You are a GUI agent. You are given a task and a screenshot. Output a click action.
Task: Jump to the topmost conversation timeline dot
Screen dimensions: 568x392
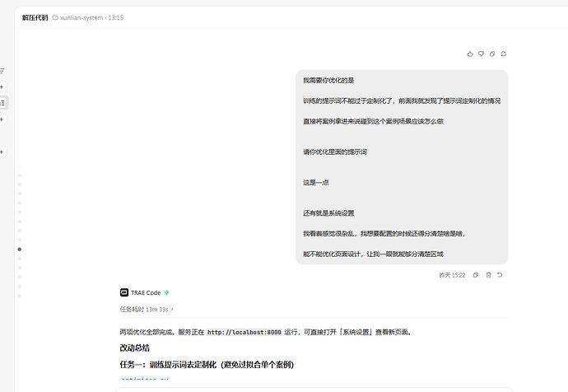click(x=20, y=166)
